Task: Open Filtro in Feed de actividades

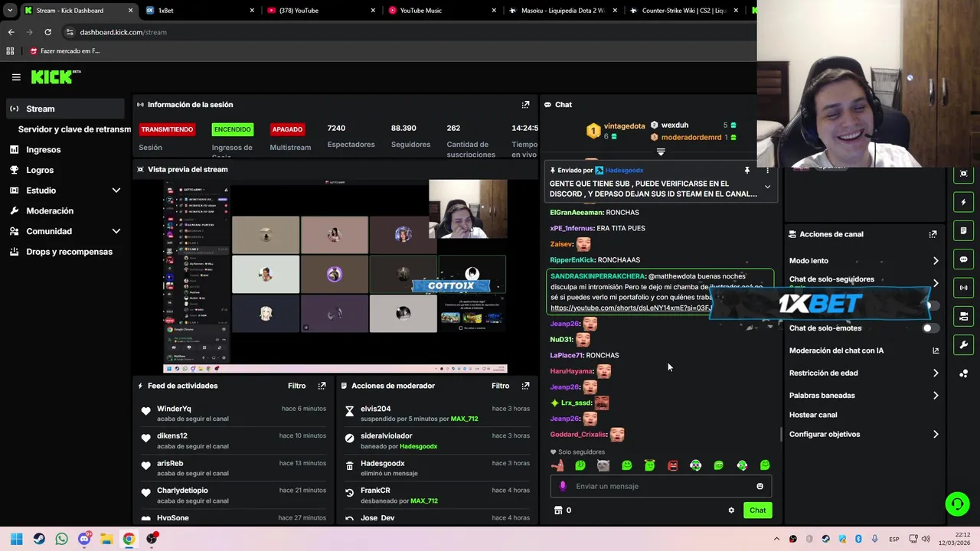Action: click(296, 386)
